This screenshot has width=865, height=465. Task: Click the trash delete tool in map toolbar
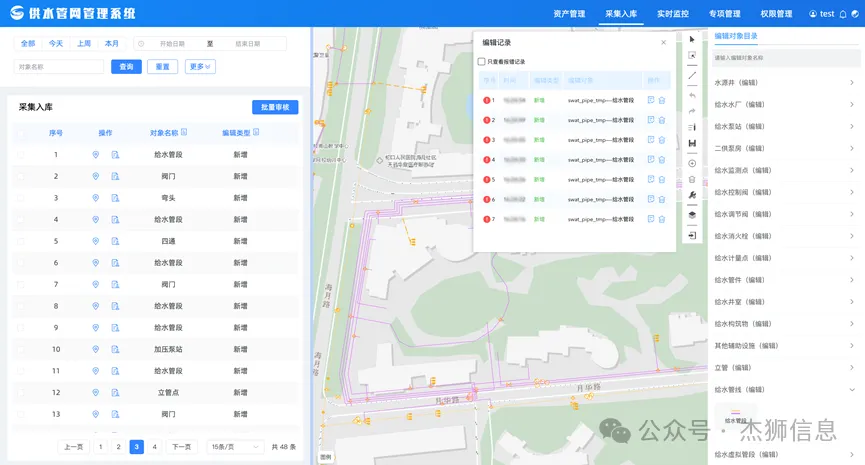coord(692,179)
